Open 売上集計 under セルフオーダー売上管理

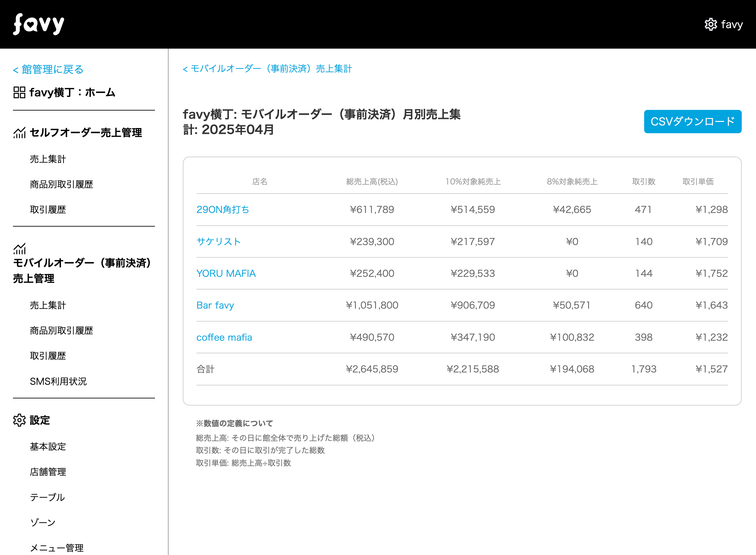coord(48,159)
